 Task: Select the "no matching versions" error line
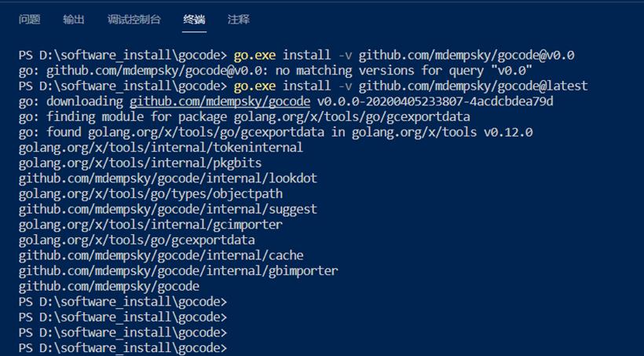[275, 71]
